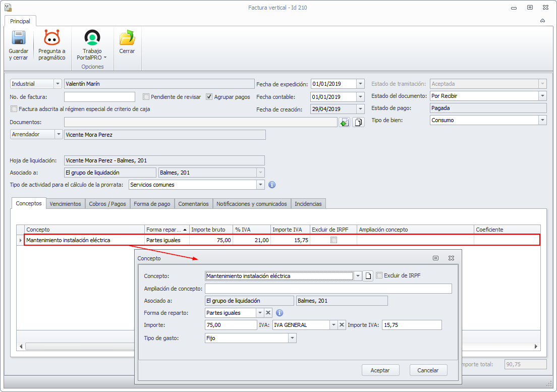This screenshot has height=392, width=557.
Task: Open the Forma de pago tab
Action: click(x=152, y=204)
